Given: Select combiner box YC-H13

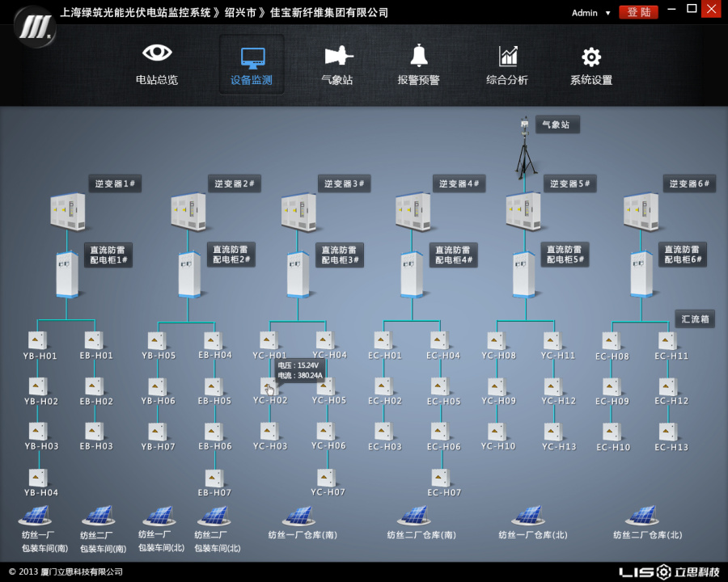Looking at the screenshot, I should [553, 431].
